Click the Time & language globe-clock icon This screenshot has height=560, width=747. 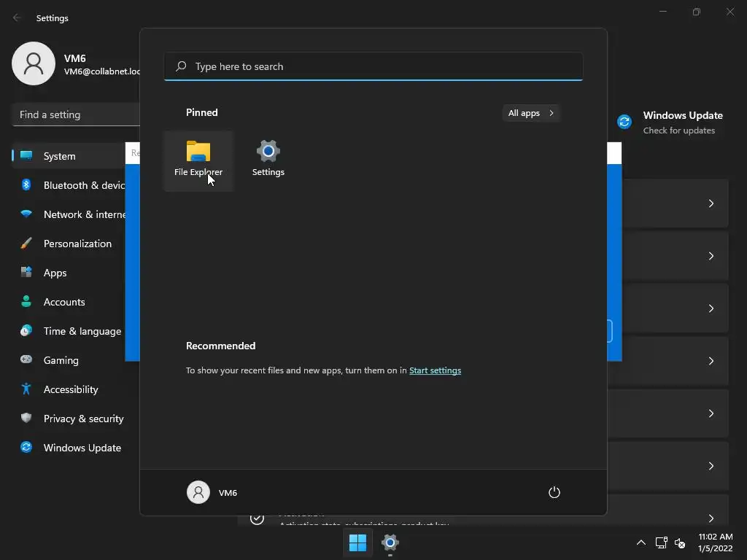pos(26,330)
